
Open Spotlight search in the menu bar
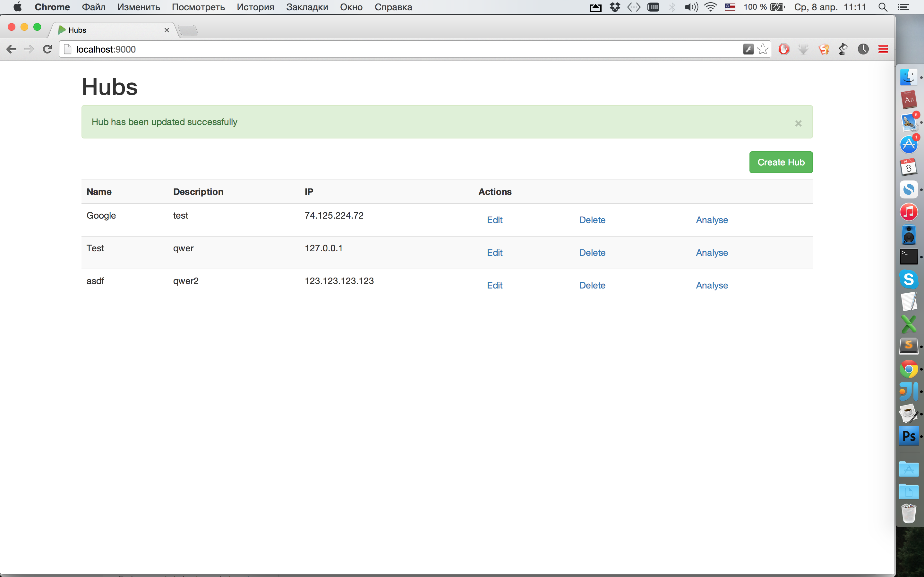882,7
